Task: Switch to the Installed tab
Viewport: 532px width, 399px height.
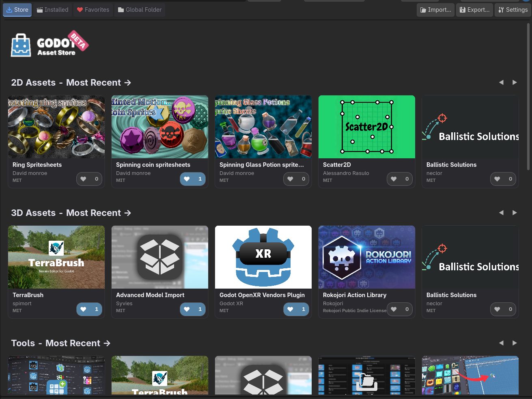Action: click(x=52, y=10)
